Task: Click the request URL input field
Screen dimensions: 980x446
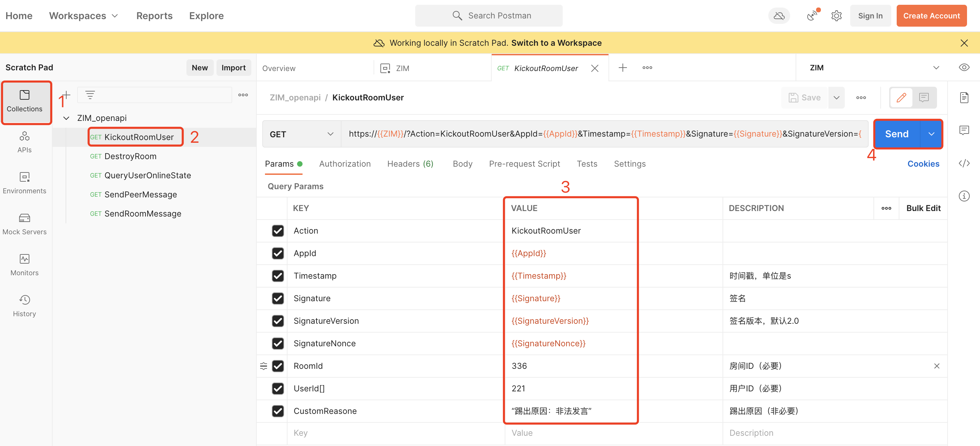Action: (604, 134)
